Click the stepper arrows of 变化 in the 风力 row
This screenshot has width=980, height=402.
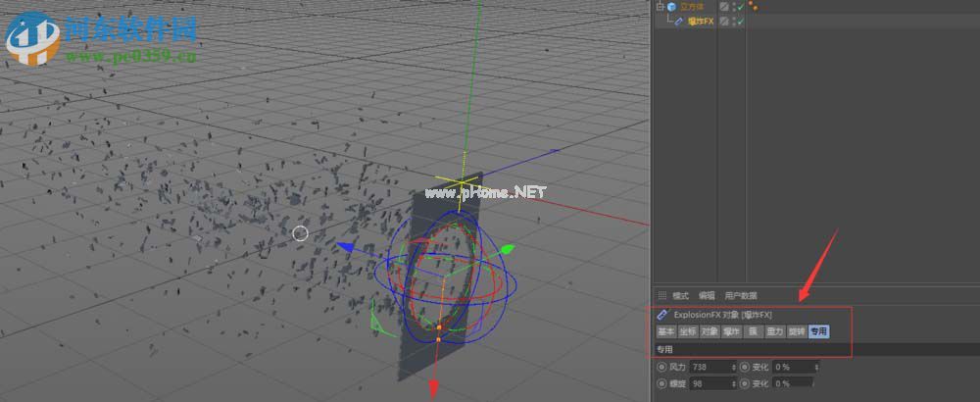[815, 367]
